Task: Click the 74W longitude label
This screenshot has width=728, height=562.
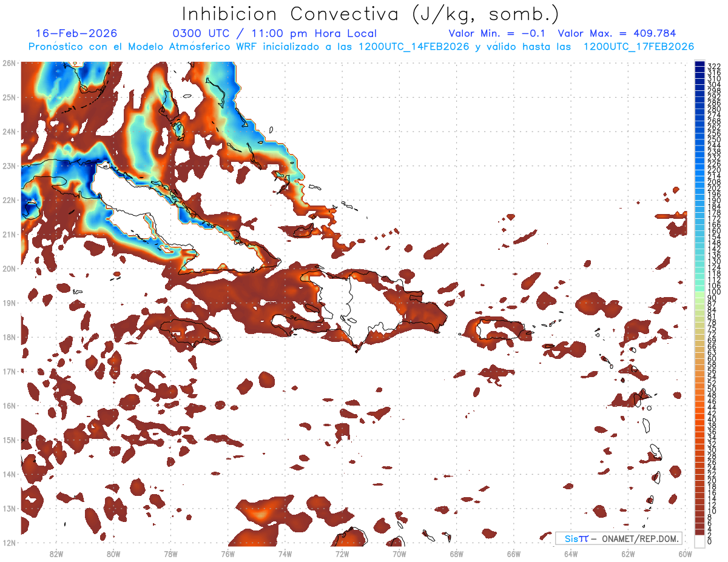Action: 285,553
